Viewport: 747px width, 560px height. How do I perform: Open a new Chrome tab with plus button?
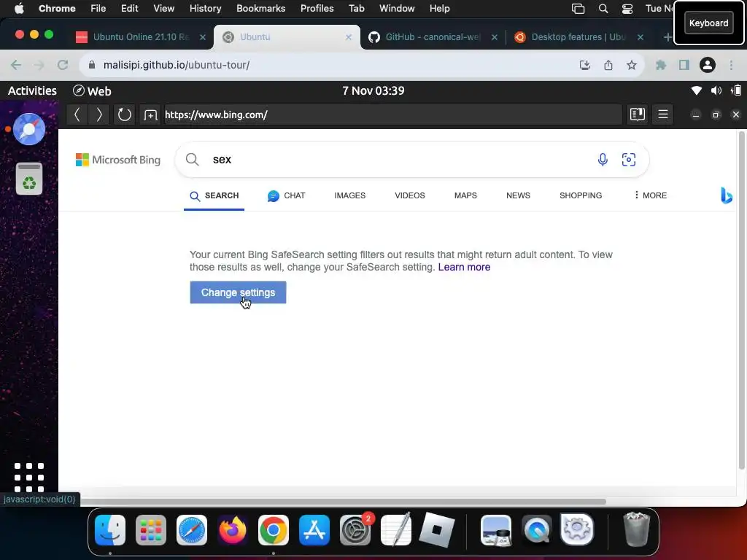pyautogui.click(x=667, y=37)
